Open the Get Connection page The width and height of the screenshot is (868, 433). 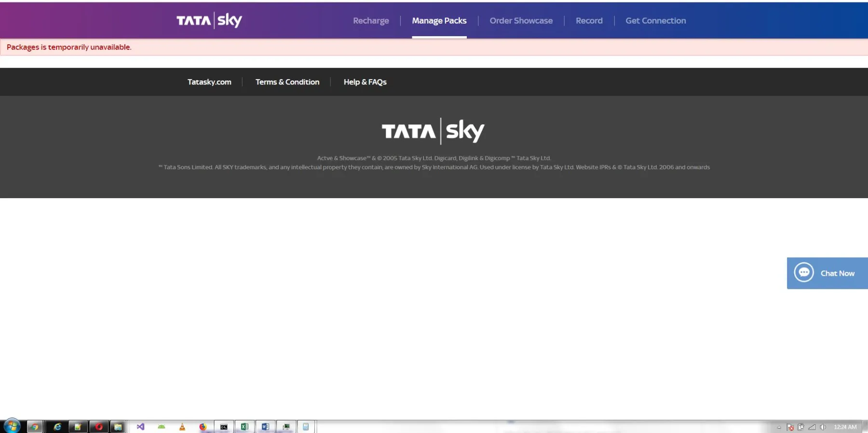(x=655, y=21)
